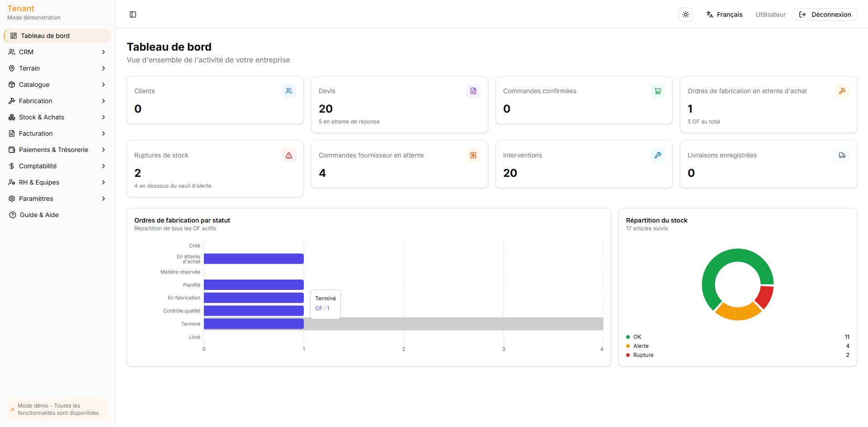
Task: Click the Ordres de fabrication hammer icon
Action: coord(842,91)
